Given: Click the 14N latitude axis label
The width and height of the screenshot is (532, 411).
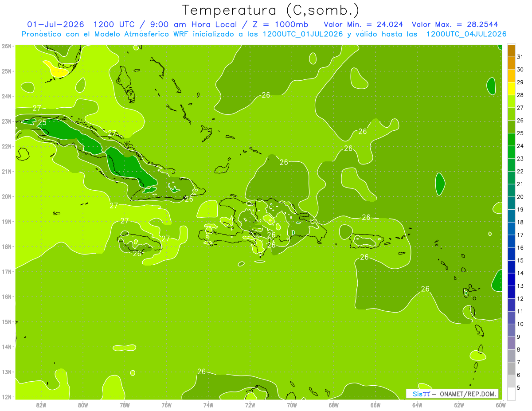Looking at the screenshot, I should coord(7,347).
